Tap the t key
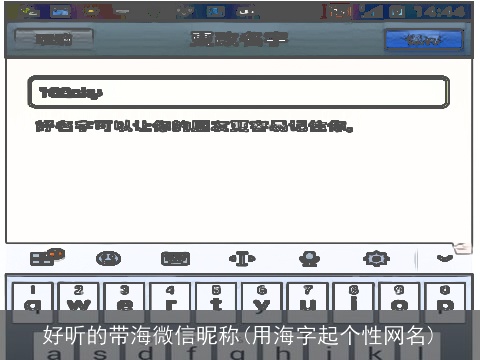 tap(216, 303)
